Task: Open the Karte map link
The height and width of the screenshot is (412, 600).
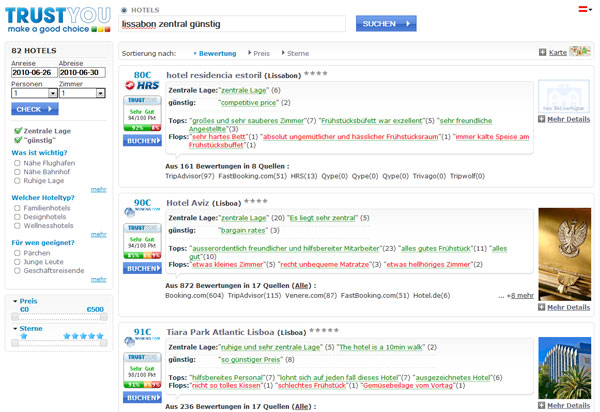Action: tap(558, 53)
